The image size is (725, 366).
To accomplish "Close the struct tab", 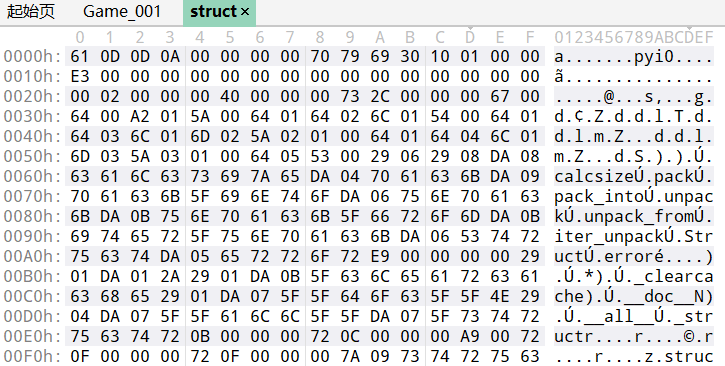I will (x=245, y=12).
